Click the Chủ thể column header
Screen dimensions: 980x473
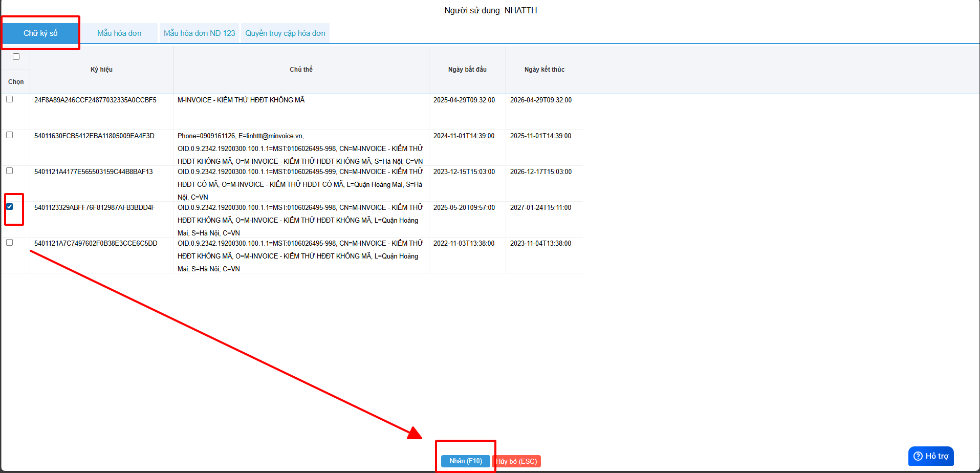pyautogui.click(x=301, y=70)
